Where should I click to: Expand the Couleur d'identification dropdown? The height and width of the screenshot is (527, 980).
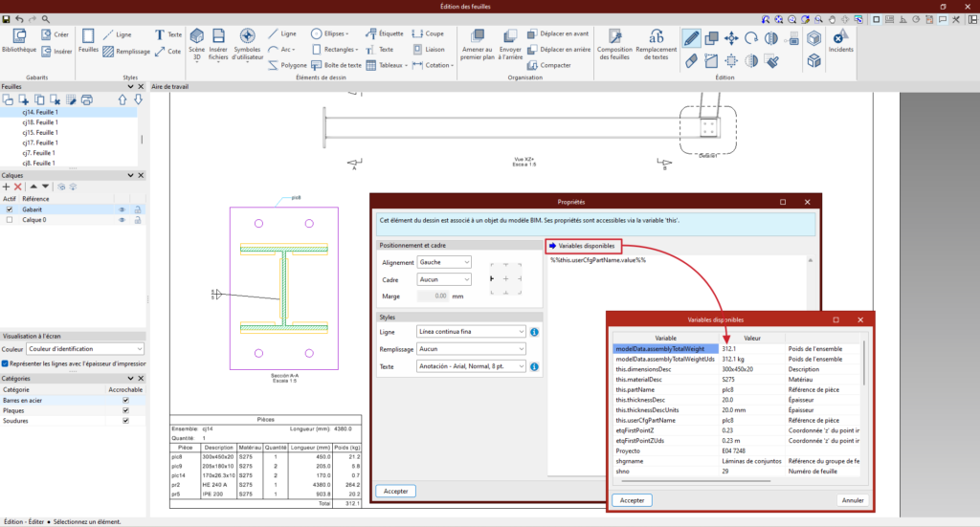[86, 349]
